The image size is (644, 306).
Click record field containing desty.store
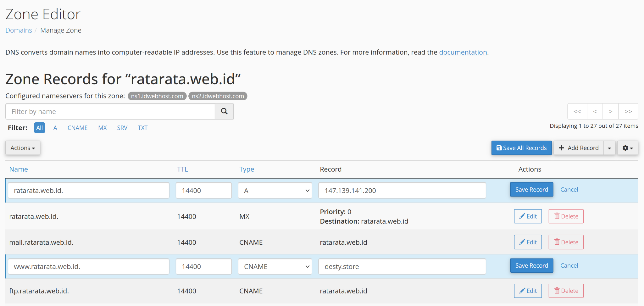pyautogui.click(x=402, y=266)
